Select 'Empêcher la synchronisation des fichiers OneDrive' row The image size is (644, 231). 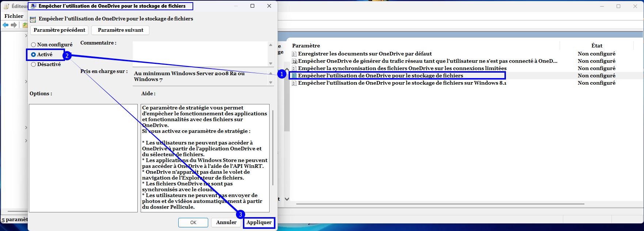[x=402, y=68]
